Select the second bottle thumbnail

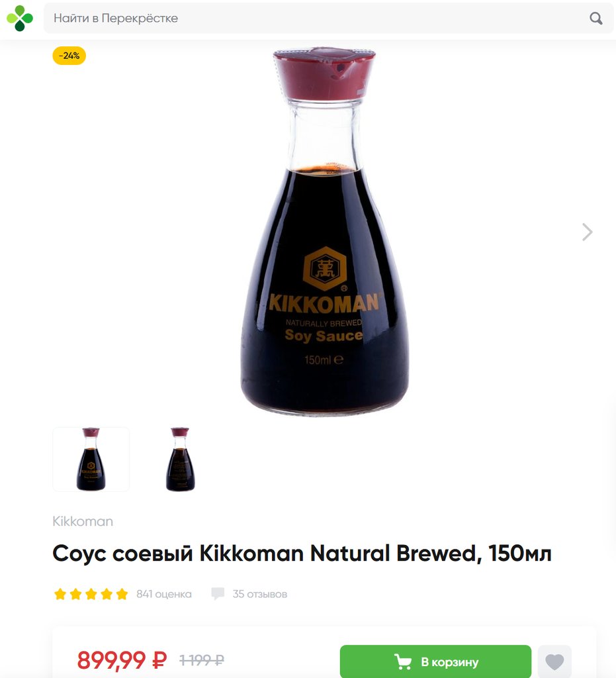point(181,460)
